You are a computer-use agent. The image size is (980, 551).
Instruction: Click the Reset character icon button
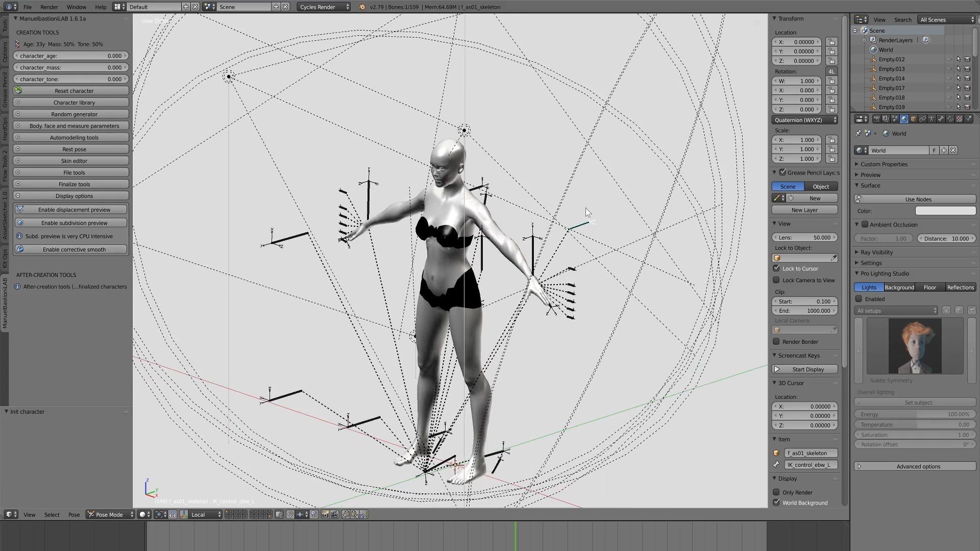click(x=18, y=90)
